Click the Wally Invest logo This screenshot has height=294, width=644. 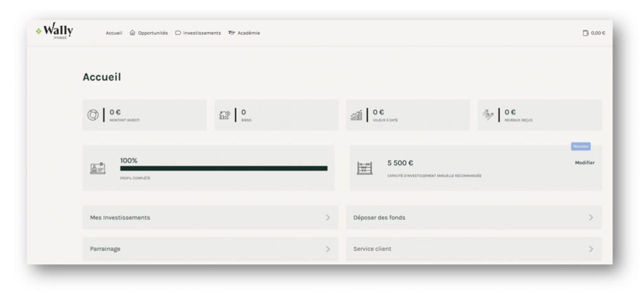[54, 31]
